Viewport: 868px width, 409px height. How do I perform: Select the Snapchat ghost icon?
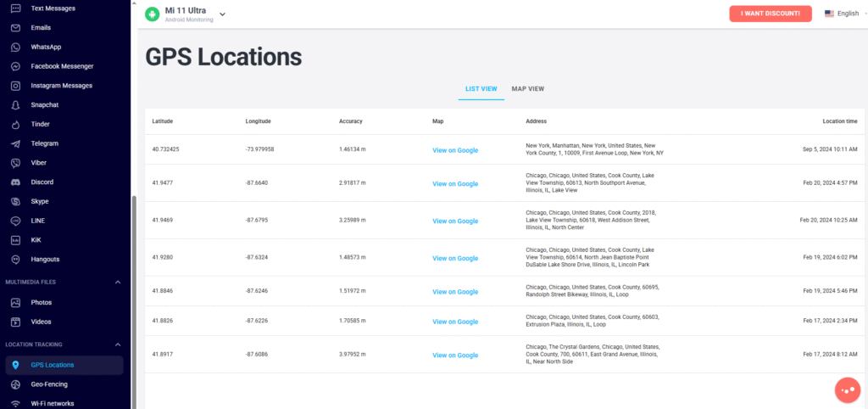[15, 105]
